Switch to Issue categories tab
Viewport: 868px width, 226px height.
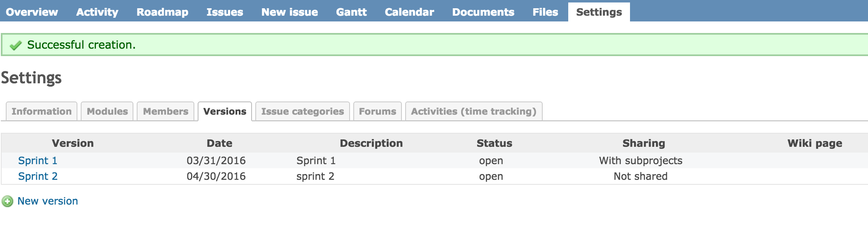[303, 111]
